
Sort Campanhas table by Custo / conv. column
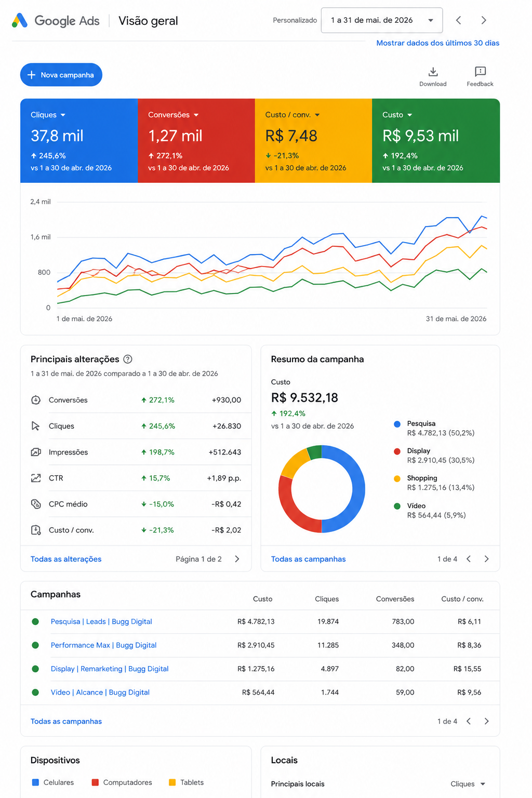462,599
